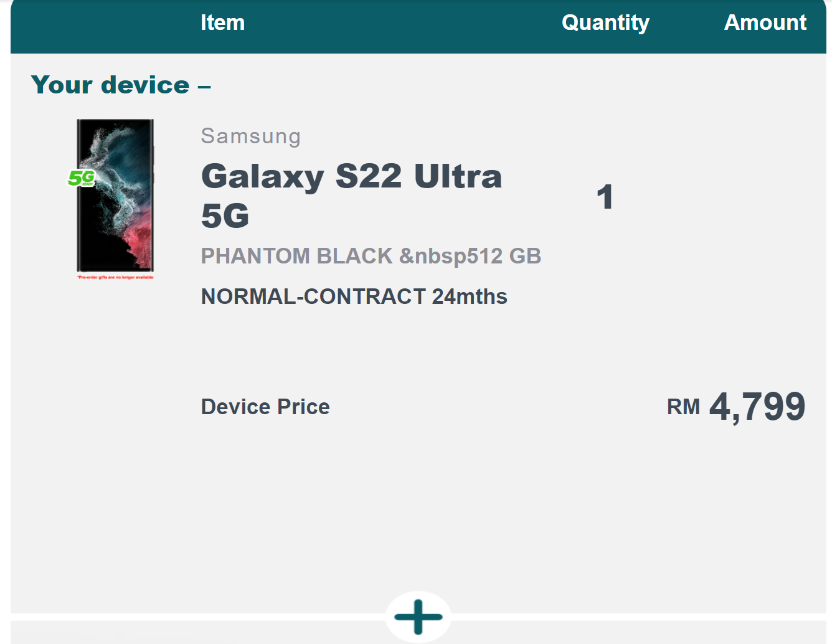Image resolution: width=832 pixels, height=644 pixels.
Task: Expand details with the plus icon
Action: [x=418, y=617]
